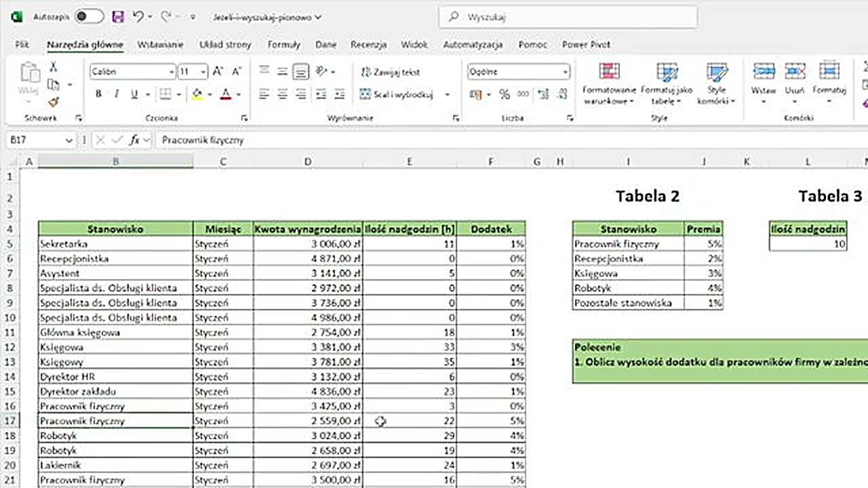
Task: Insert new cells with the Wstaw icon
Action: point(764,81)
